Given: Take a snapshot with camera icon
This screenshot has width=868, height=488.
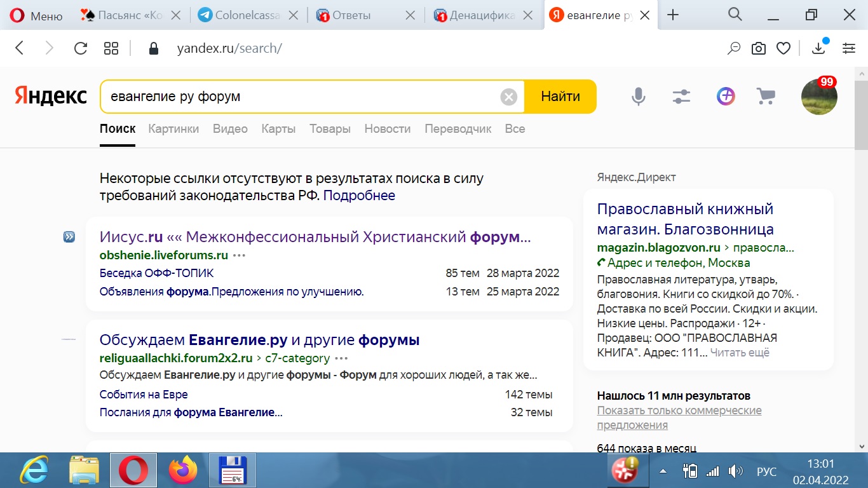Looking at the screenshot, I should point(759,48).
